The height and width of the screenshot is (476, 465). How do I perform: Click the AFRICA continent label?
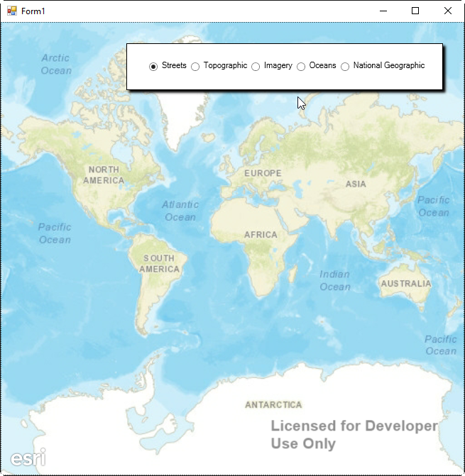[x=261, y=235]
